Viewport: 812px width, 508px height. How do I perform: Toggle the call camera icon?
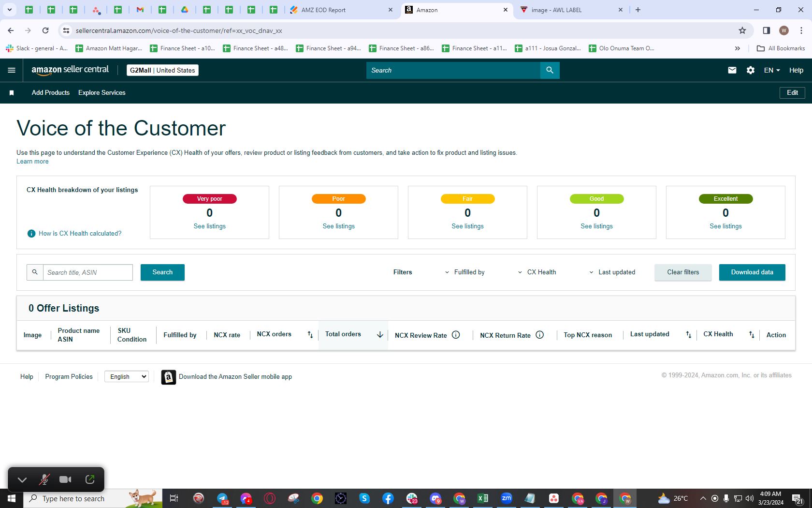(65, 479)
